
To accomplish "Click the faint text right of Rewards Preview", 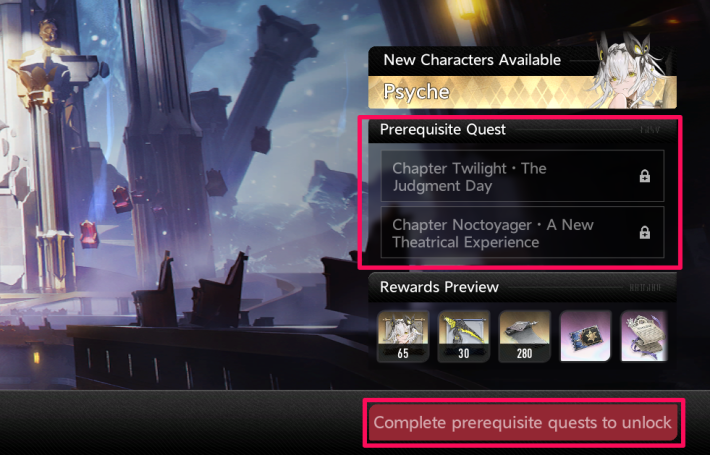I will 645,287.
